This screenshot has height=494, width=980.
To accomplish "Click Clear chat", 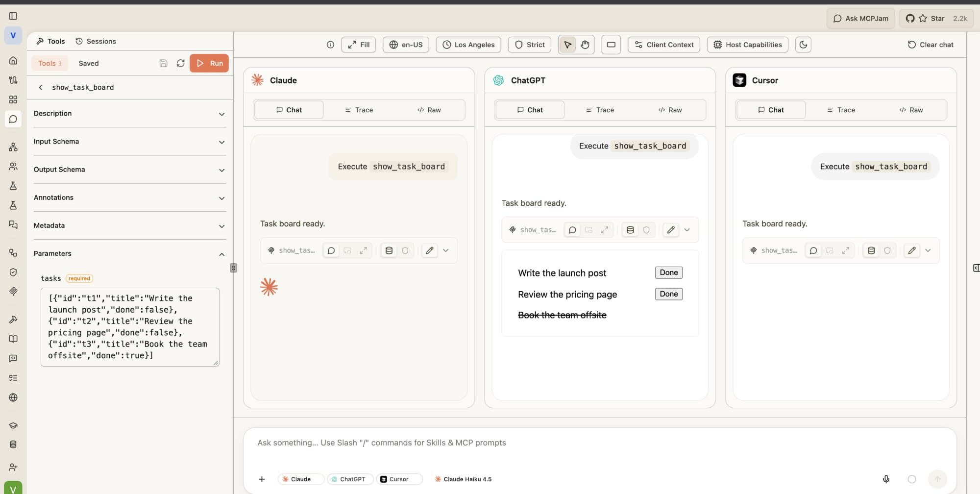I will [x=930, y=45].
